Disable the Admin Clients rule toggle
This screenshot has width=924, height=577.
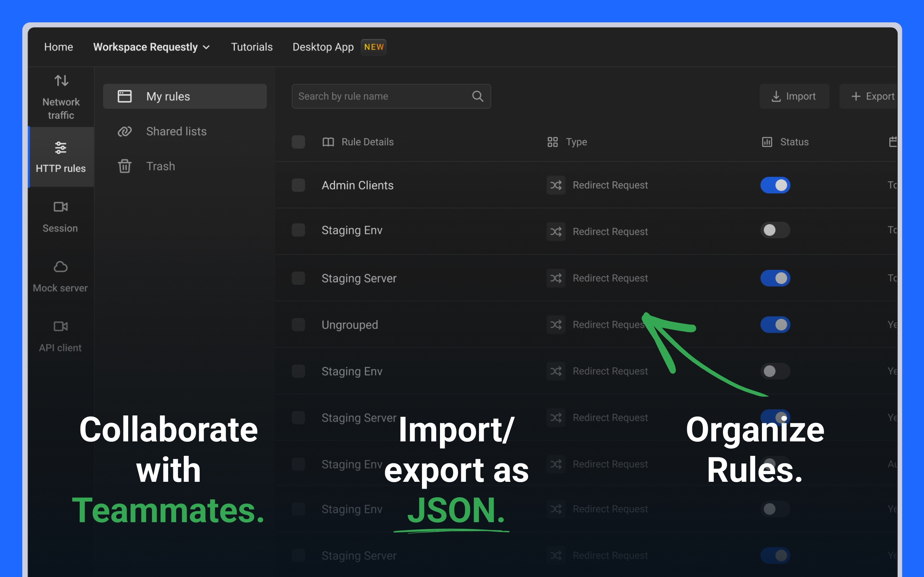click(775, 185)
